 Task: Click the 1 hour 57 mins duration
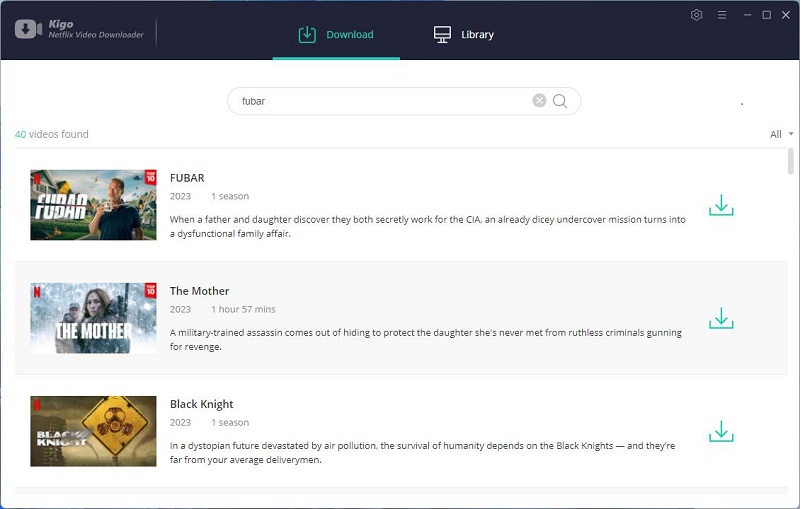243,309
